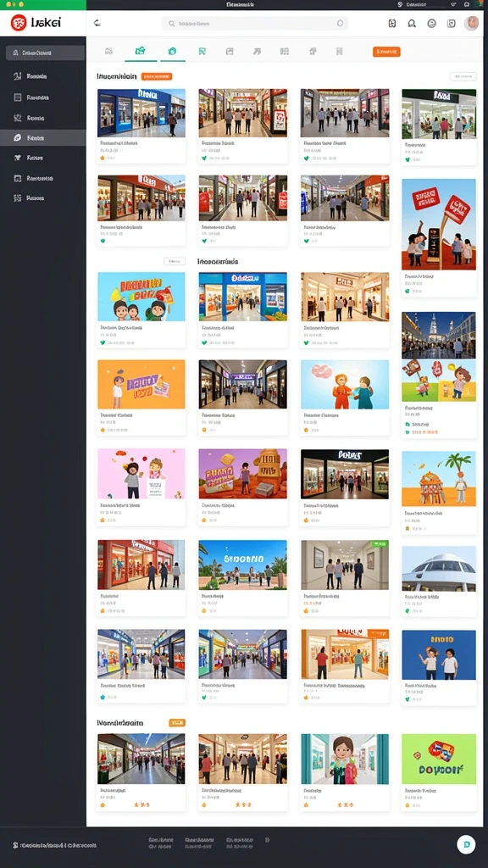Click into the top search field
This screenshot has width=488, height=868.
pyautogui.click(x=255, y=23)
